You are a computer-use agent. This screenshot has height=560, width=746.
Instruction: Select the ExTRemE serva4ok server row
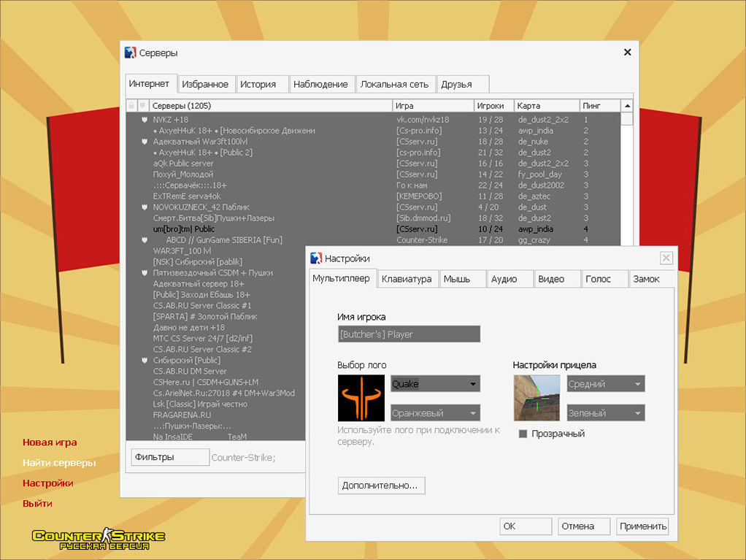(373, 196)
